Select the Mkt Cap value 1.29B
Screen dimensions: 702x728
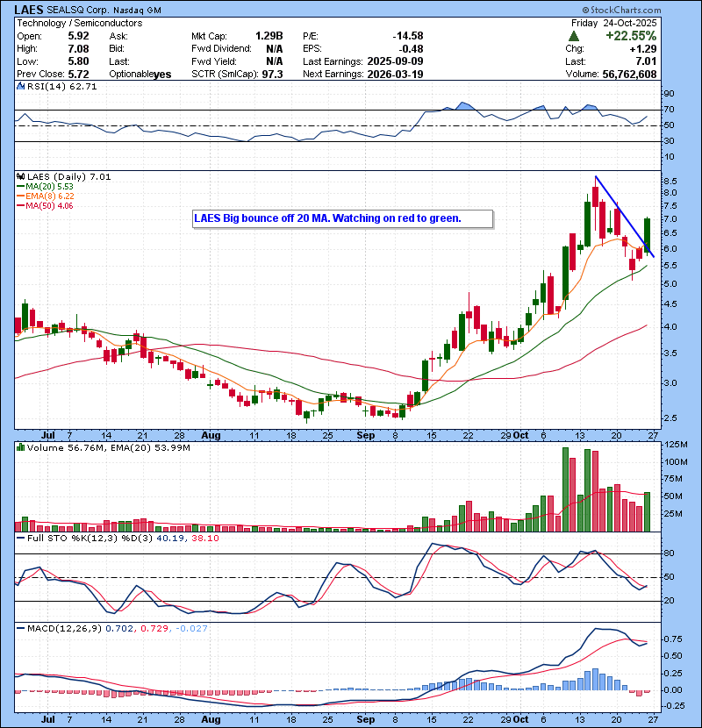[269, 36]
